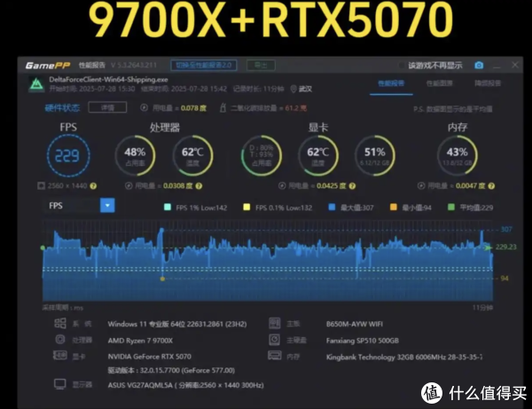Click the camera screenshot icon

(479, 65)
